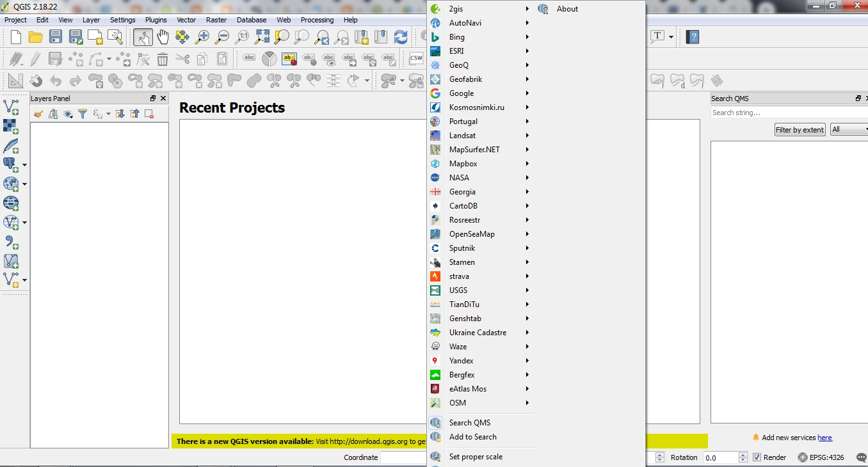Expand the NASA basemap submenu

click(x=459, y=177)
